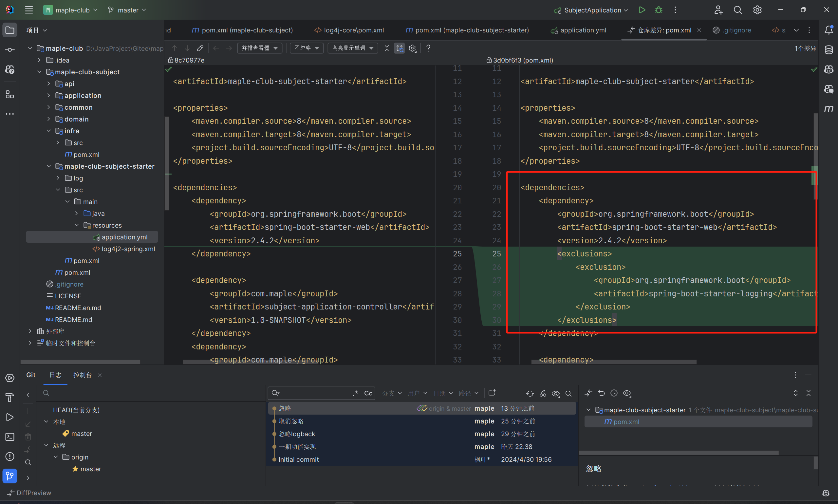Expand the 外部库 external libraries node
The image size is (838, 504).
[30, 331]
